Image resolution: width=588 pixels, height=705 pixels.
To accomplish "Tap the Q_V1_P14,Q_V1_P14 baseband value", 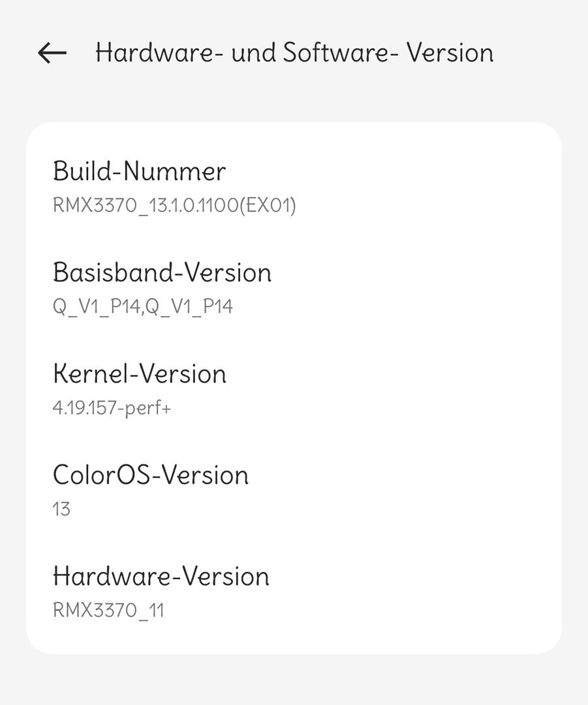I will pos(142,306).
